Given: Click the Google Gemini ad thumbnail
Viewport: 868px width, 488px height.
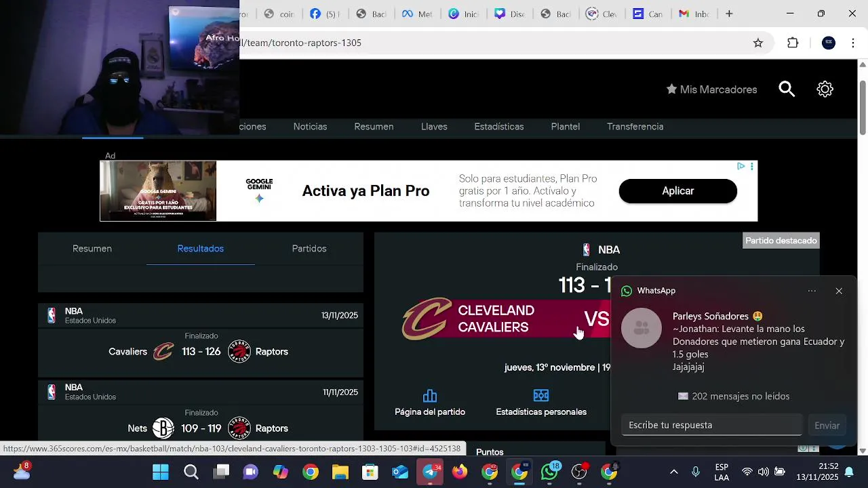Looking at the screenshot, I should [158, 191].
